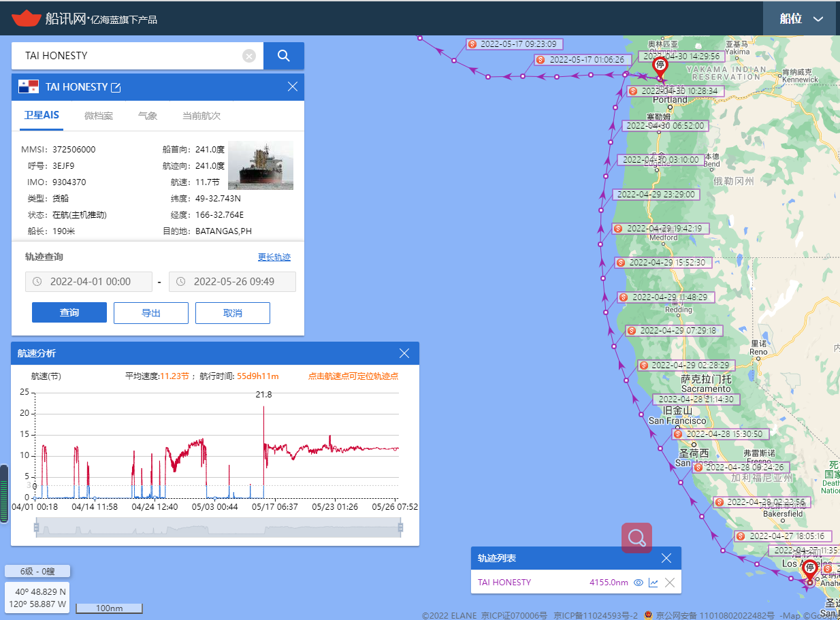
Task: Close the 轨迹列表 panel
Action: pos(666,558)
